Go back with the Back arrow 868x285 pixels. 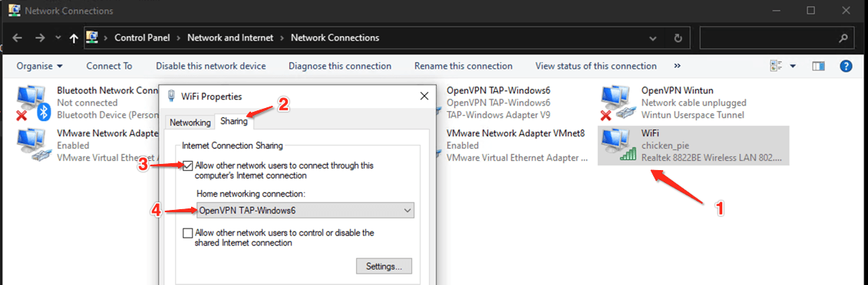tap(17, 38)
